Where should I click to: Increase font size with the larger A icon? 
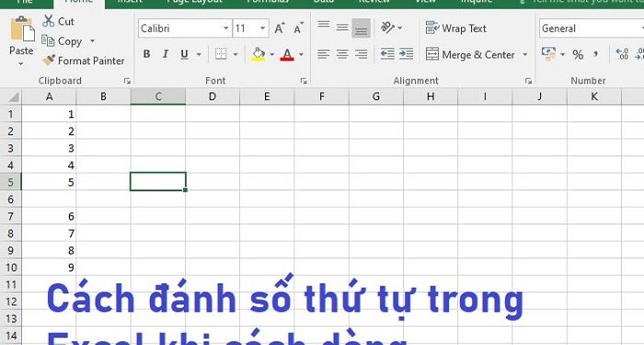(280, 29)
